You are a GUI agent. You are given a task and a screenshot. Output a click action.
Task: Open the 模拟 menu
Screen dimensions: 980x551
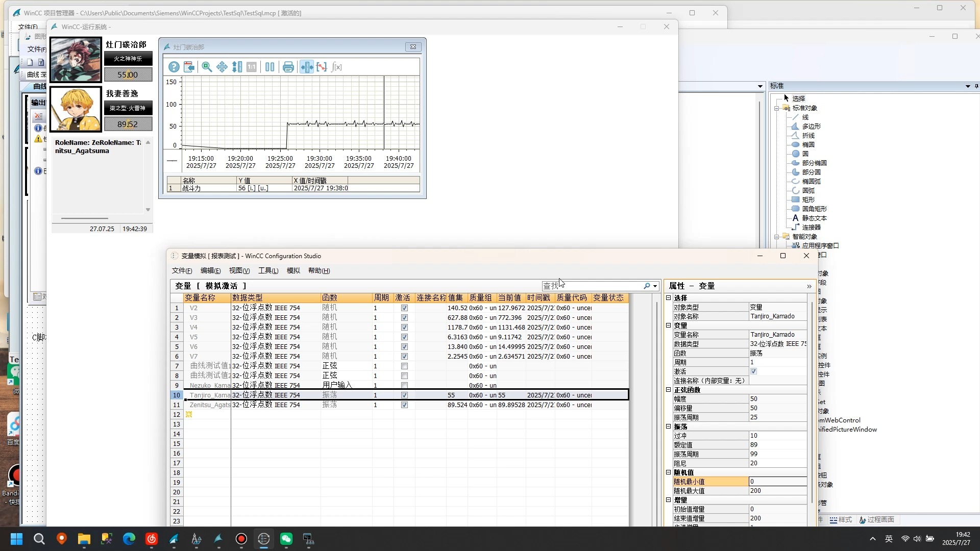pyautogui.click(x=293, y=270)
